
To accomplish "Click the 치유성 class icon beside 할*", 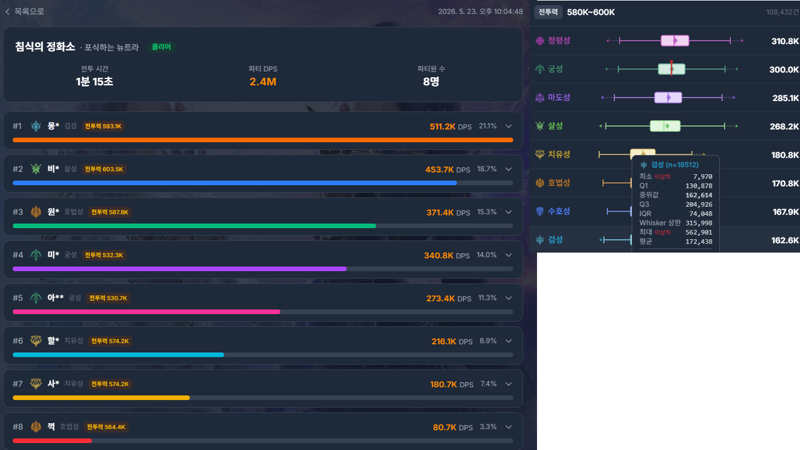I will 36,340.
